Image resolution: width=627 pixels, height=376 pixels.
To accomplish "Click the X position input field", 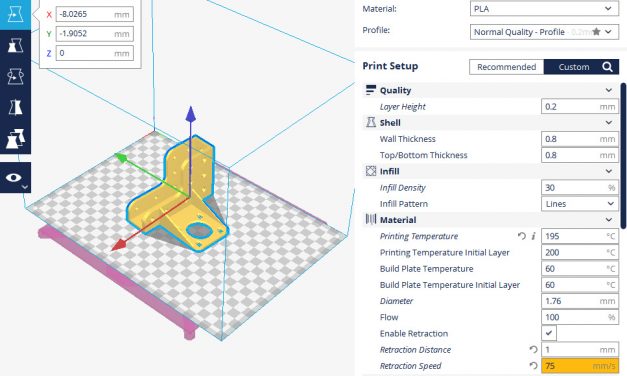I will [x=94, y=14].
